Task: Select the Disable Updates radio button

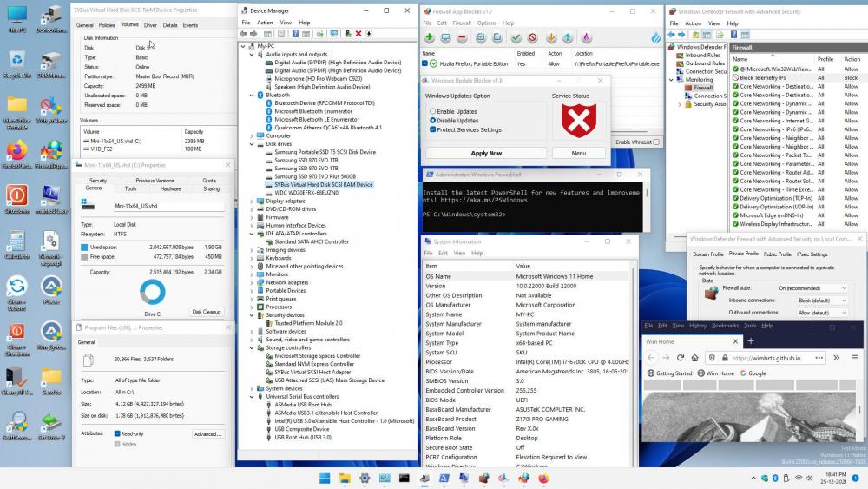Action: (x=433, y=120)
